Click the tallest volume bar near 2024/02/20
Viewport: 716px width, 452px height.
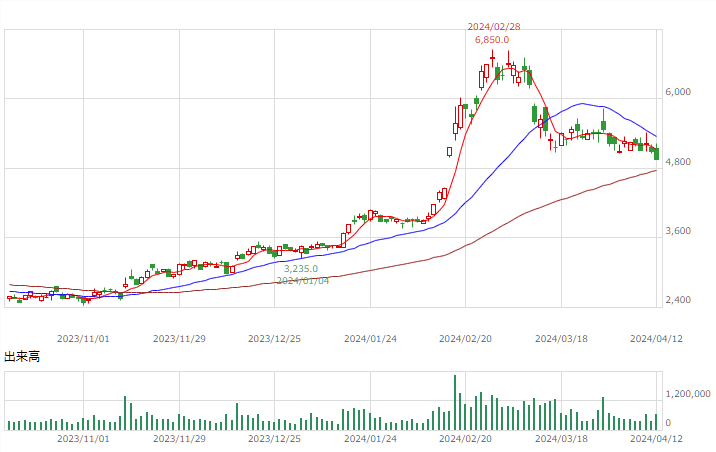coord(455,402)
